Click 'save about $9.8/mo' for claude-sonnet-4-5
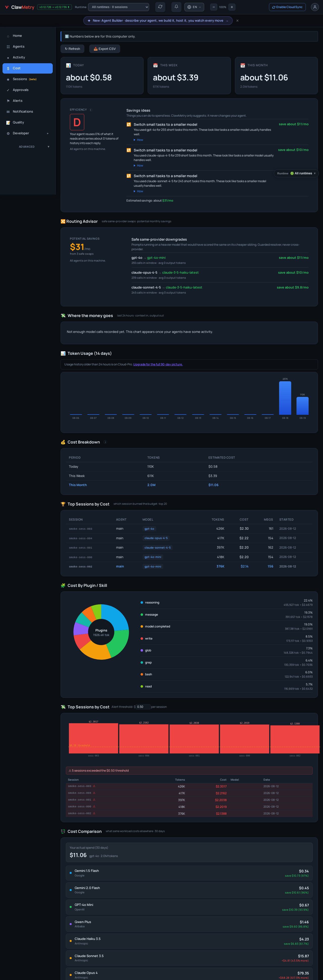The image size is (323, 980). pos(292,288)
